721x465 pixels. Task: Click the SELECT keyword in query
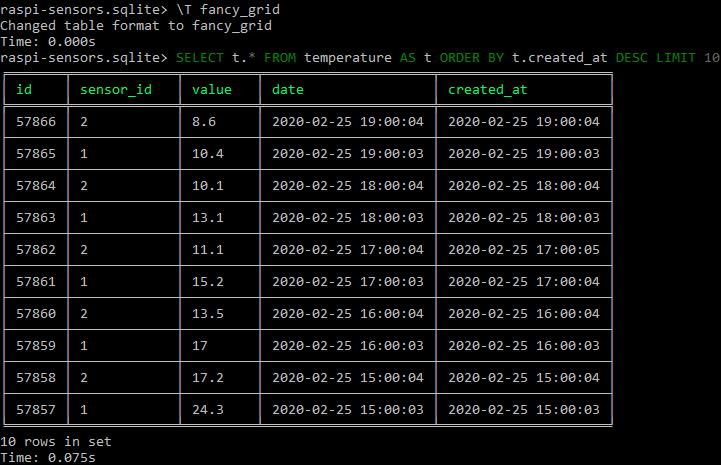click(200, 57)
